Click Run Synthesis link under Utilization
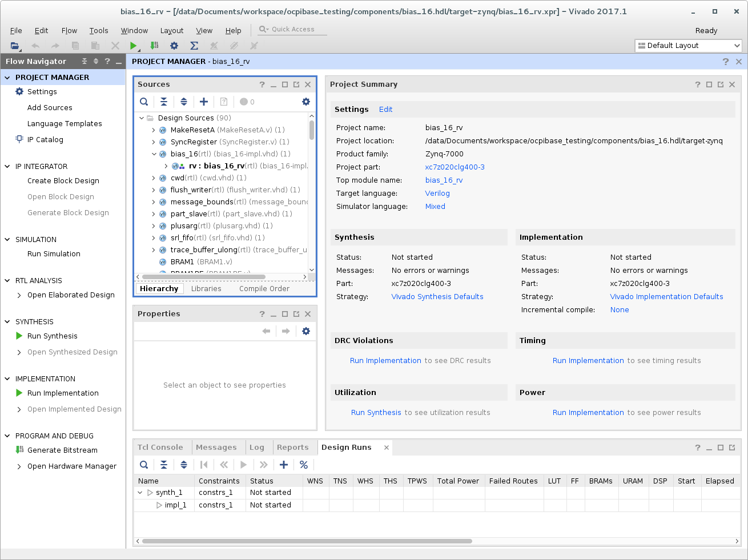Image resolution: width=748 pixels, height=560 pixels. [x=376, y=413]
